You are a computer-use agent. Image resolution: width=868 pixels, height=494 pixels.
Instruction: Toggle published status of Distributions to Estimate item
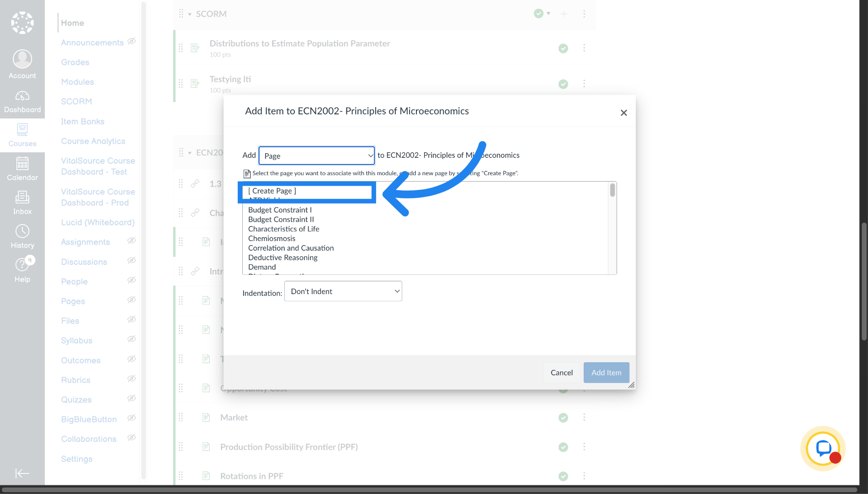tap(563, 48)
